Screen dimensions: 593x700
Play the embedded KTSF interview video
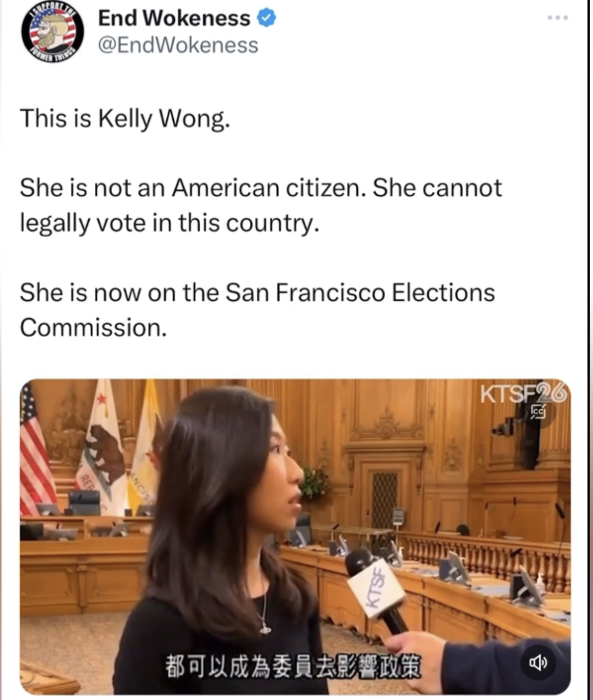[x=295, y=537]
